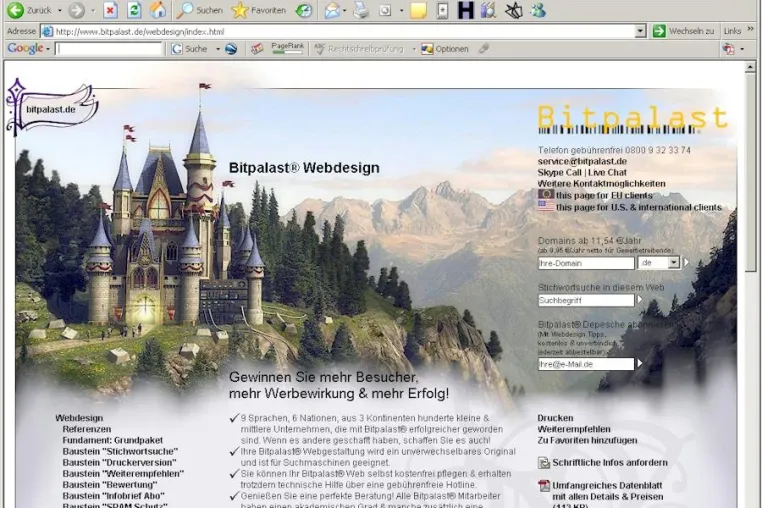
Task: Open the Live Chat link
Action: point(607,173)
